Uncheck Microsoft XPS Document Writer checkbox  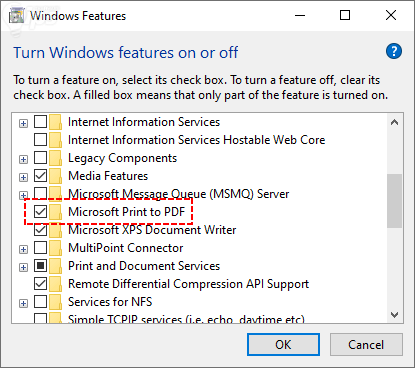[41, 230]
